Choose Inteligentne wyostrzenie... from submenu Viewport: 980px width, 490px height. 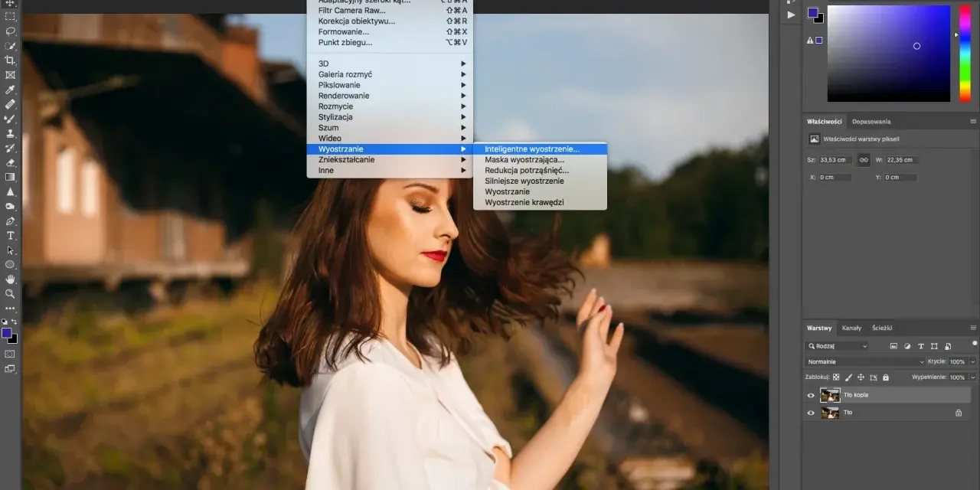(x=541, y=149)
